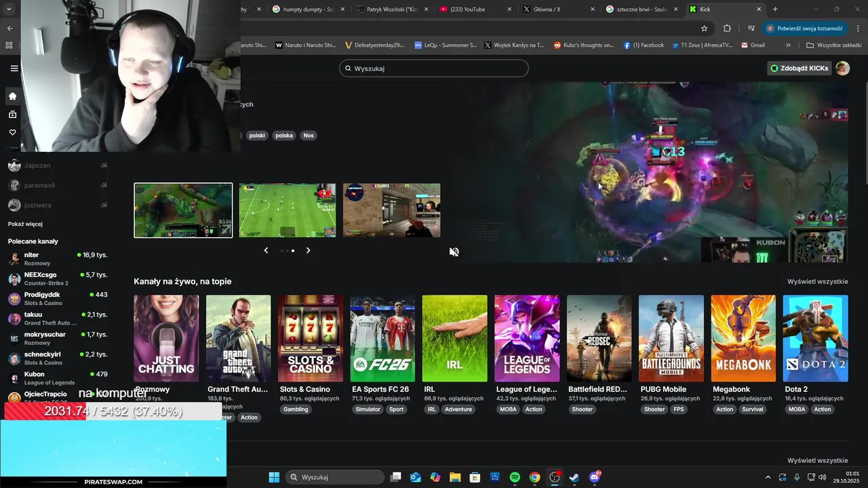Image resolution: width=868 pixels, height=488 pixels.
Task: Open (1) Facebook bookmark
Action: 644,45
